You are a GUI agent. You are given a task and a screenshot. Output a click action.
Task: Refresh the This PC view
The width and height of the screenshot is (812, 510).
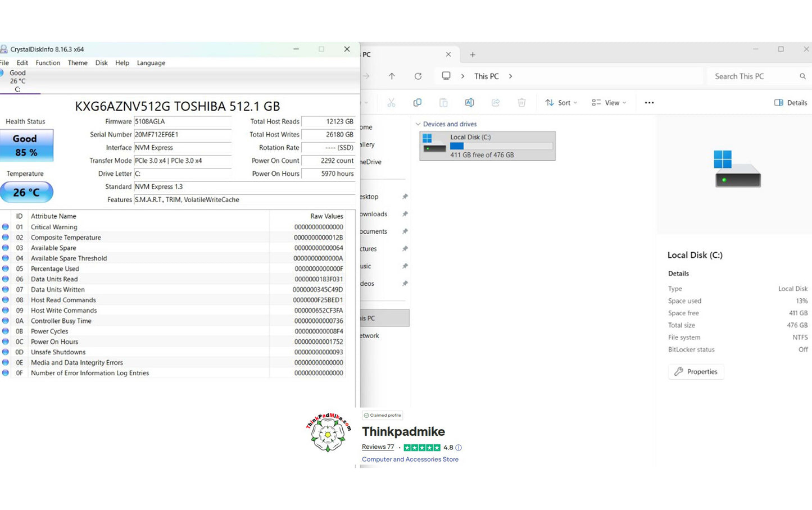(418, 76)
